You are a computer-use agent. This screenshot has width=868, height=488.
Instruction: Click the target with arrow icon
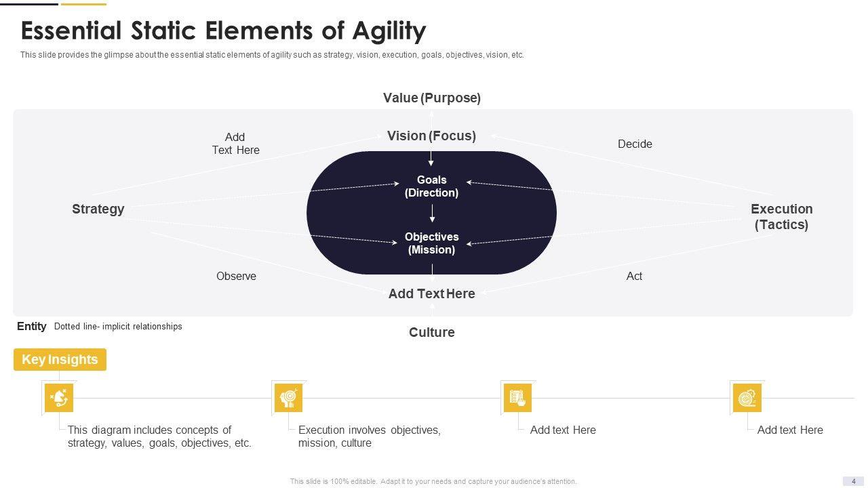(x=747, y=399)
